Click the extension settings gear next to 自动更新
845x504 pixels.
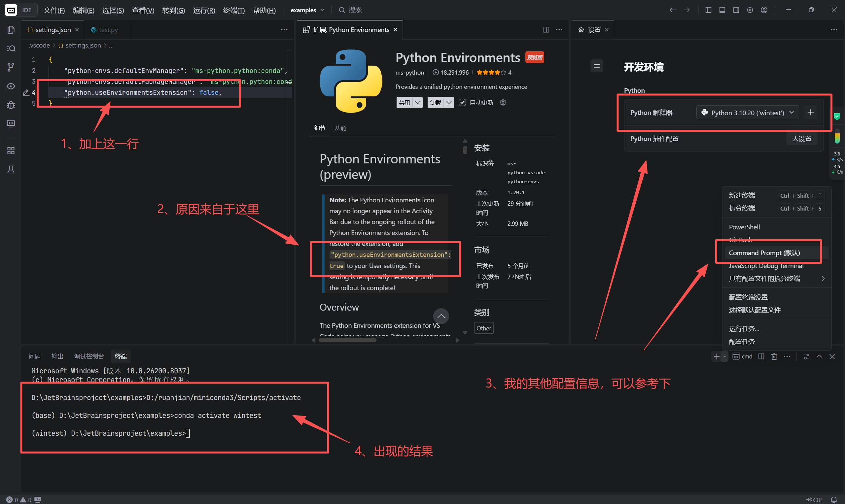tap(503, 103)
